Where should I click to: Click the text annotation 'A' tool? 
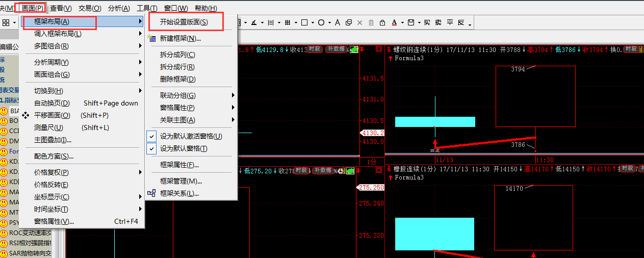tap(338, 22)
